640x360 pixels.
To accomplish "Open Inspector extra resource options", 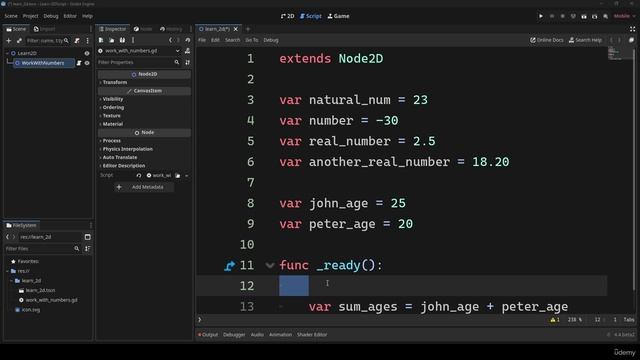I will click(133, 40).
